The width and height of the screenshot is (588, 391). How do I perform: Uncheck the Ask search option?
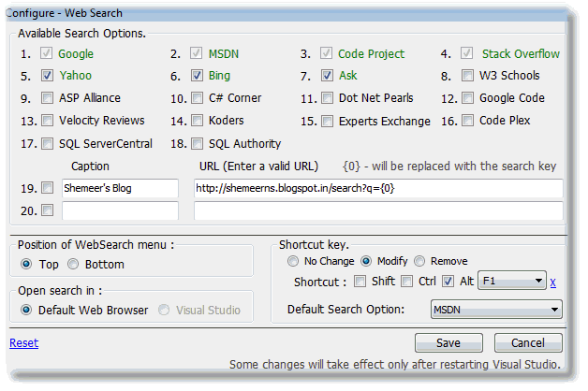(327, 75)
